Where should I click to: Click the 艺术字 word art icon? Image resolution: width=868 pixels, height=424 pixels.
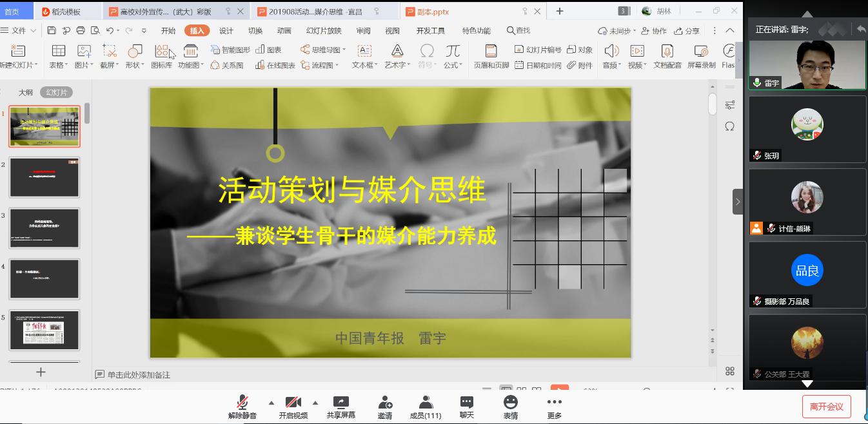397,52
